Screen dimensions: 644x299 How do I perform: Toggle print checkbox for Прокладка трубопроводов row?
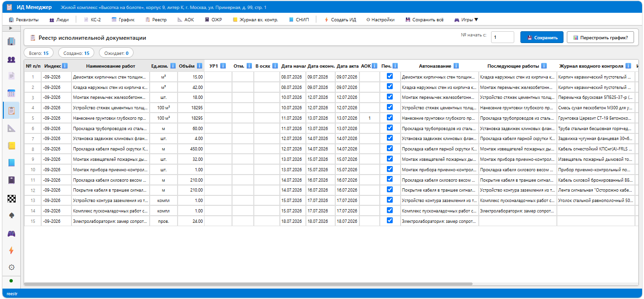coord(390,128)
